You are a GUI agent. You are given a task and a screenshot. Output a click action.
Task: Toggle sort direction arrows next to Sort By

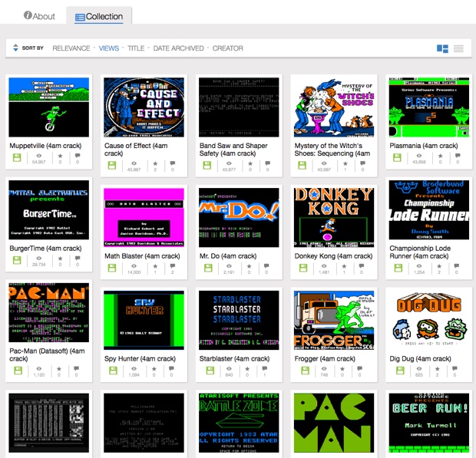click(15, 48)
